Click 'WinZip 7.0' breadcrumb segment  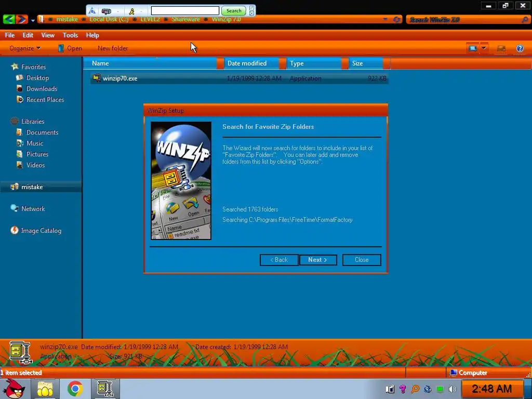coord(226,19)
